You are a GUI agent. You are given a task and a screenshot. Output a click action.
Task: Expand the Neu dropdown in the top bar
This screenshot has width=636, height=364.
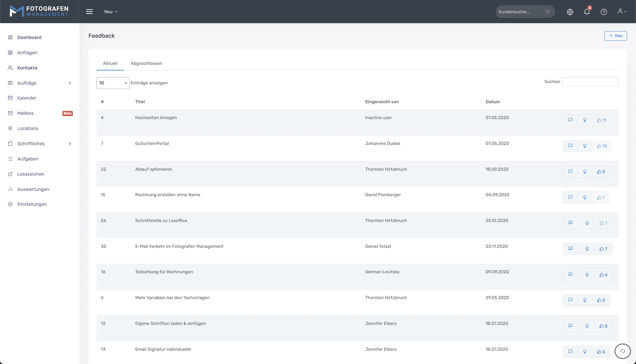click(x=111, y=12)
